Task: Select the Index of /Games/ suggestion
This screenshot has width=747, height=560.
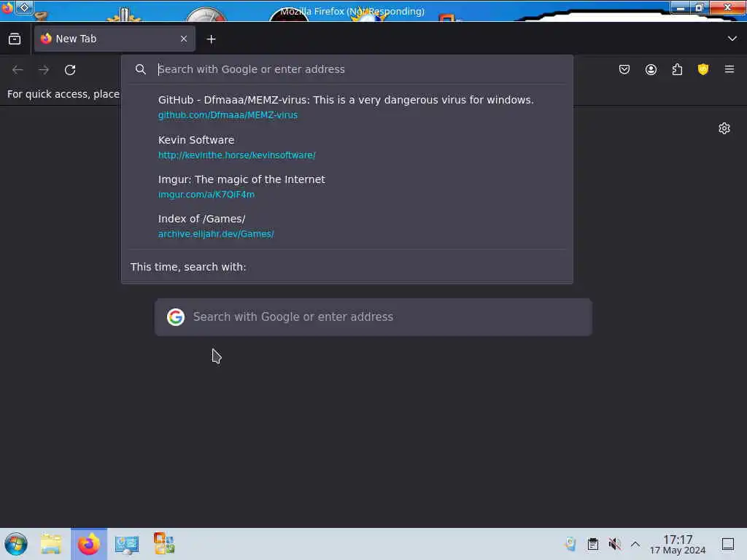Action: [x=347, y=226]
